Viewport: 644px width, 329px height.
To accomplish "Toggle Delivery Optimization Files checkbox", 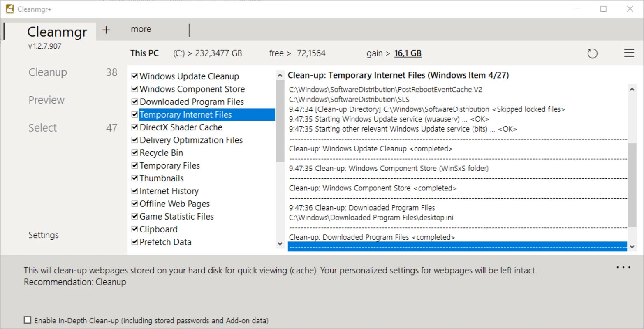I will [134, 140].
